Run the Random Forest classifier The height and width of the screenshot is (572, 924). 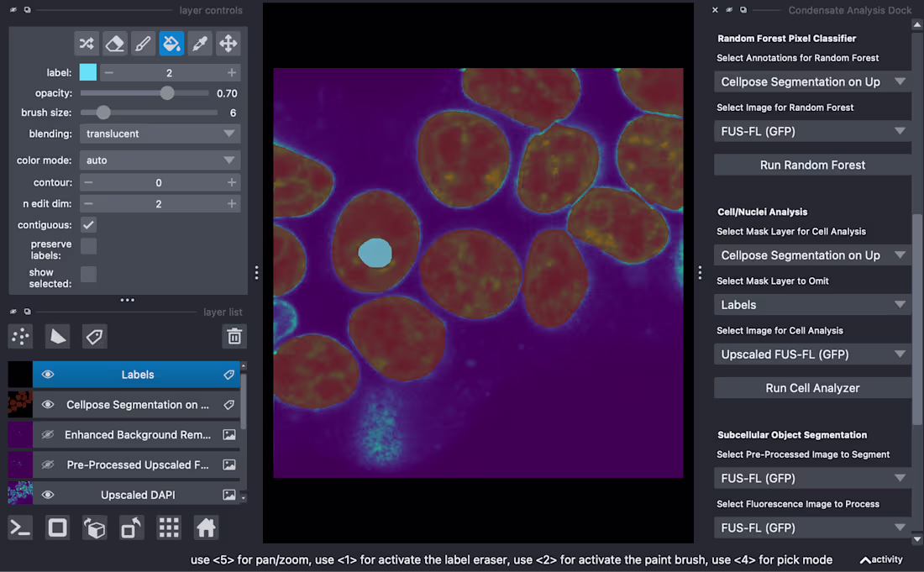pyautogui.click(x=811, y=165)
